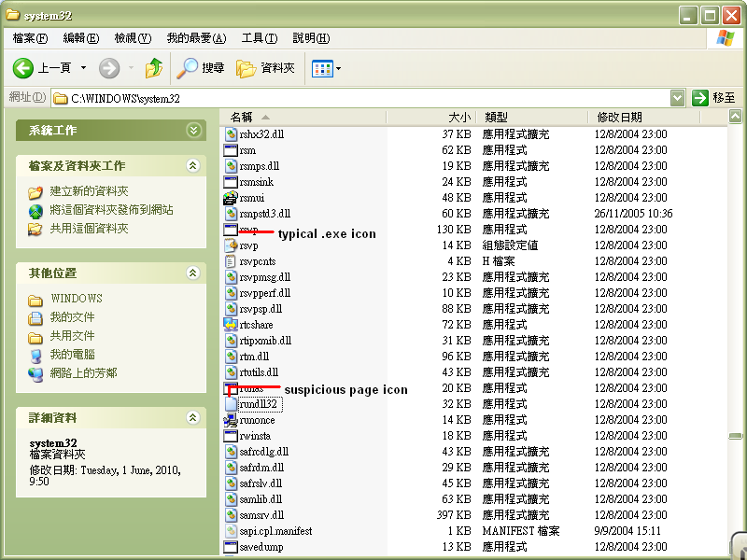Select the rsmsink application icon
Viewport: 747px width, 560px height.
point(231,182)
